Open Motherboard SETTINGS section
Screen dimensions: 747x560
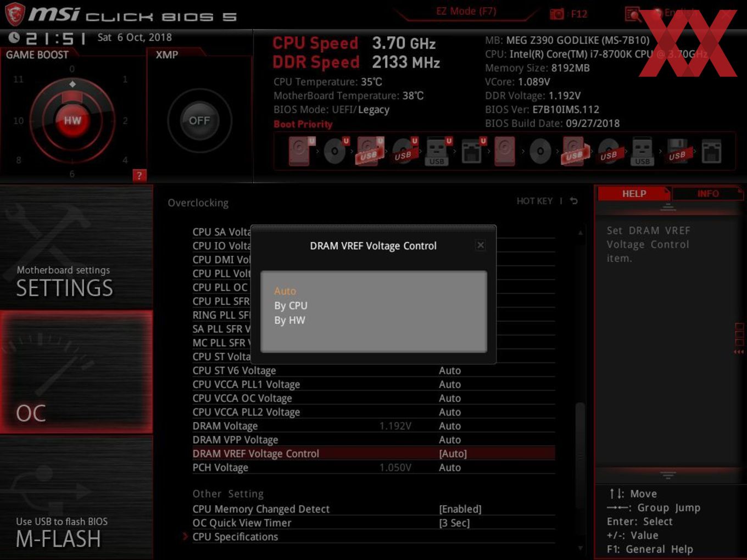tap(76, 247)
